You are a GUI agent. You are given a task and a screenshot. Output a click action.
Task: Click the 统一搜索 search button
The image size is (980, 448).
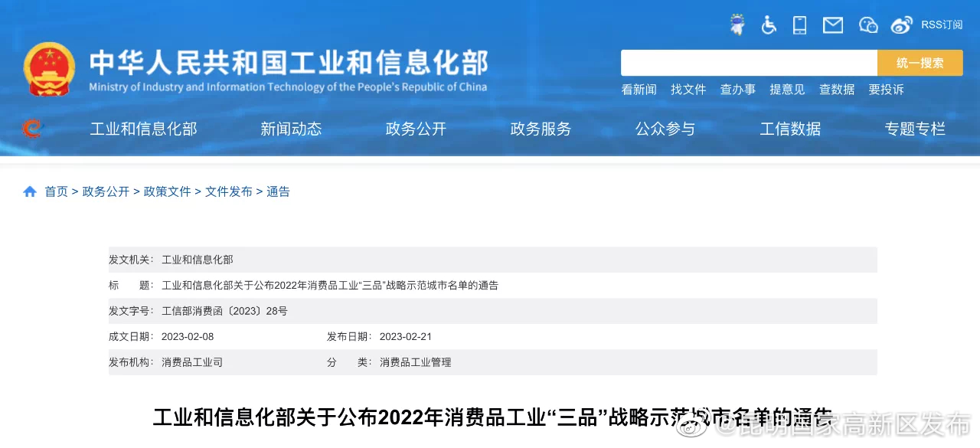point(920,62)
